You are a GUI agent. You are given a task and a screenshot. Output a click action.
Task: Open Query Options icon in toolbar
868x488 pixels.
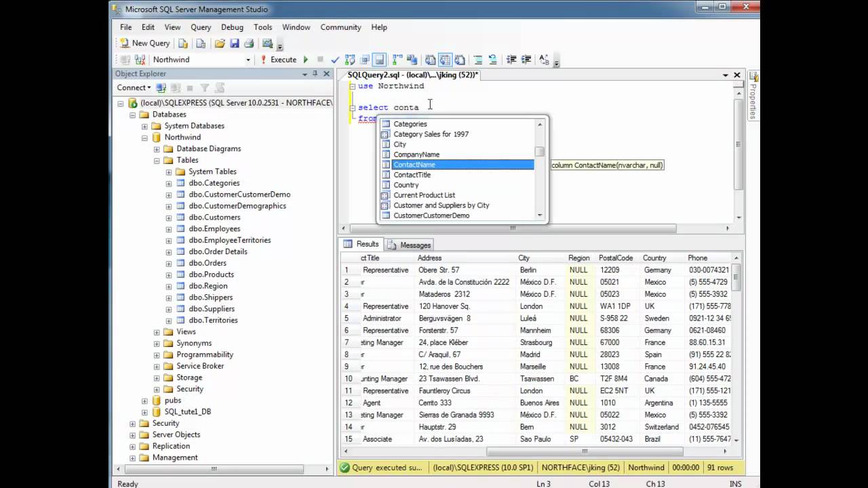[365, 60]
